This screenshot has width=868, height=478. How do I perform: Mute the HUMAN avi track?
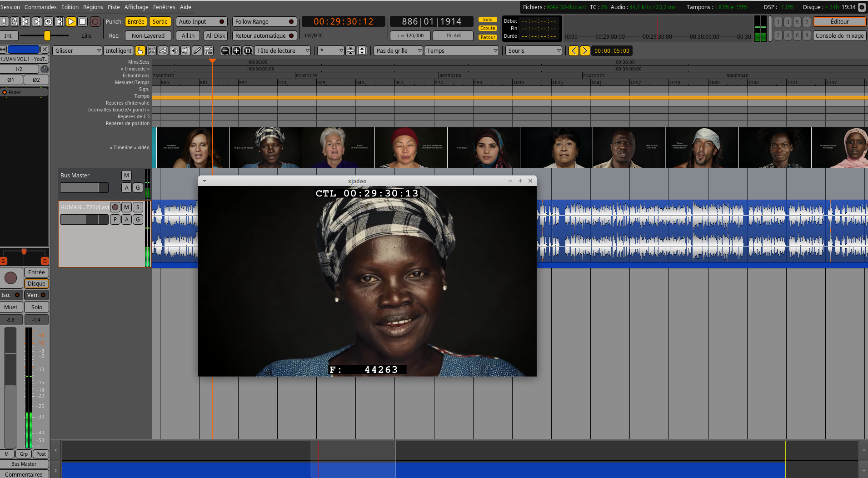(126, 207)
